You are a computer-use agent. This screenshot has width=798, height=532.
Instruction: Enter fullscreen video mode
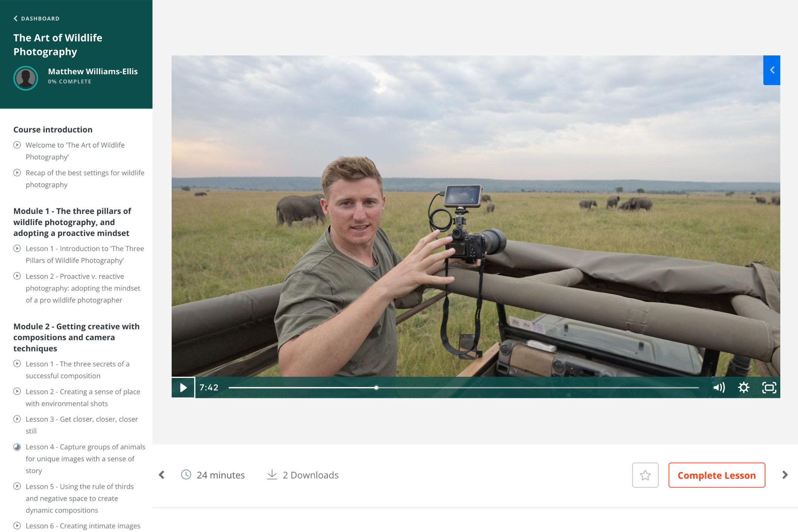(x=769, y=388)
